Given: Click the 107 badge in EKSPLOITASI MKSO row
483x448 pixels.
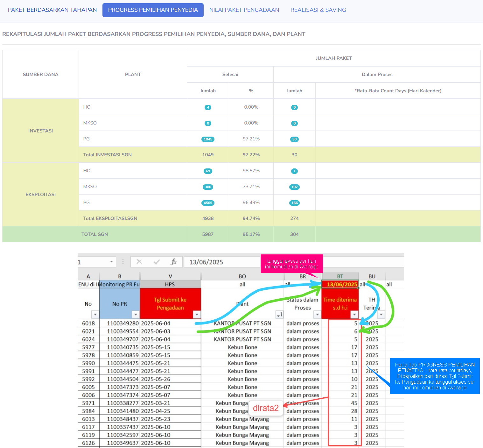Looking at the screenshot, I should pyautogui.click(x=294, y=187).
